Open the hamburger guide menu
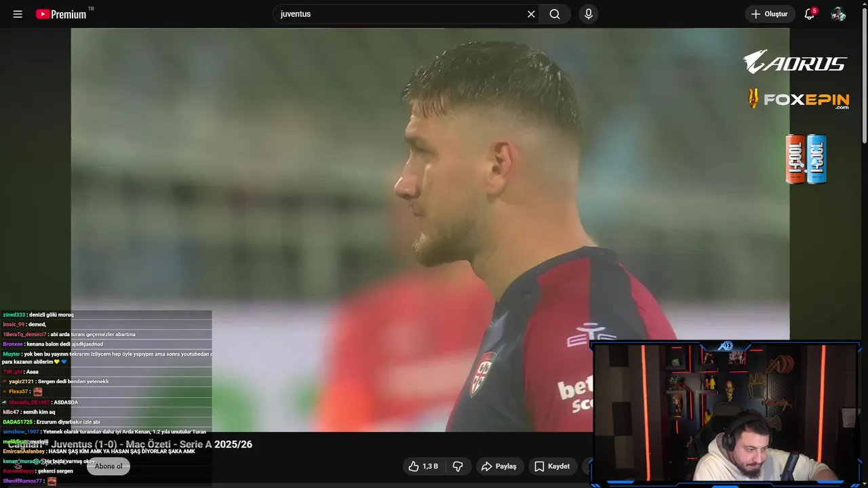This screenshot has width=868, height=488. click(x=18, y=14)
